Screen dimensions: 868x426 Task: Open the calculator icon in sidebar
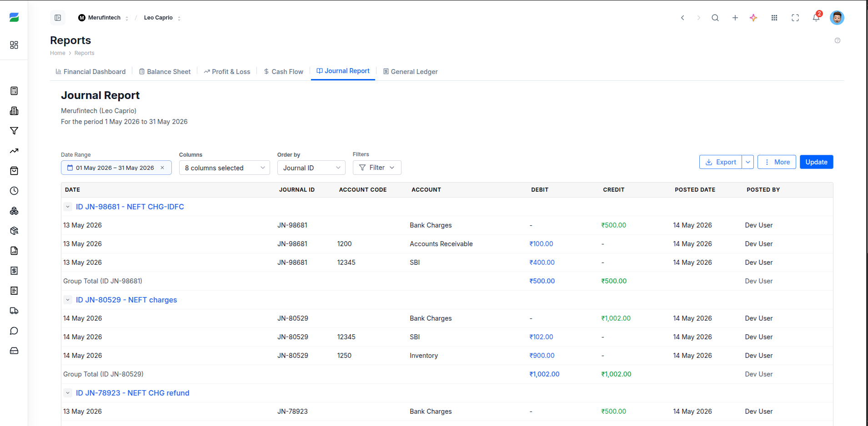coord(14,91)
